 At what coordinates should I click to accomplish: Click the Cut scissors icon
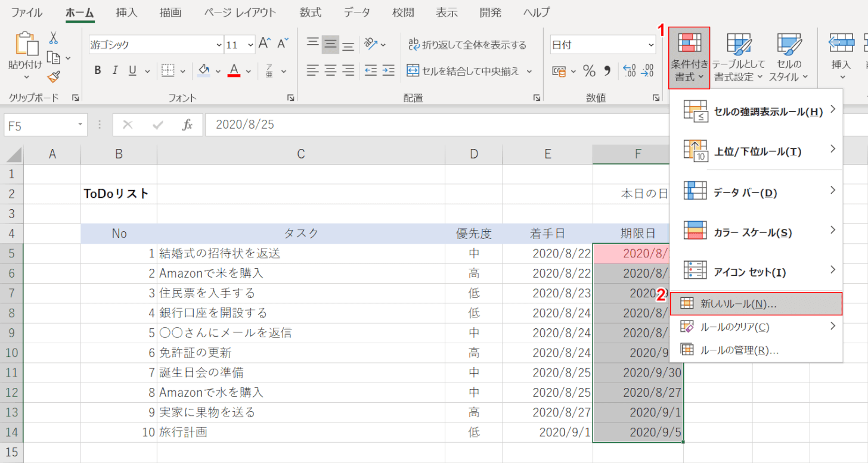[54, 38]
